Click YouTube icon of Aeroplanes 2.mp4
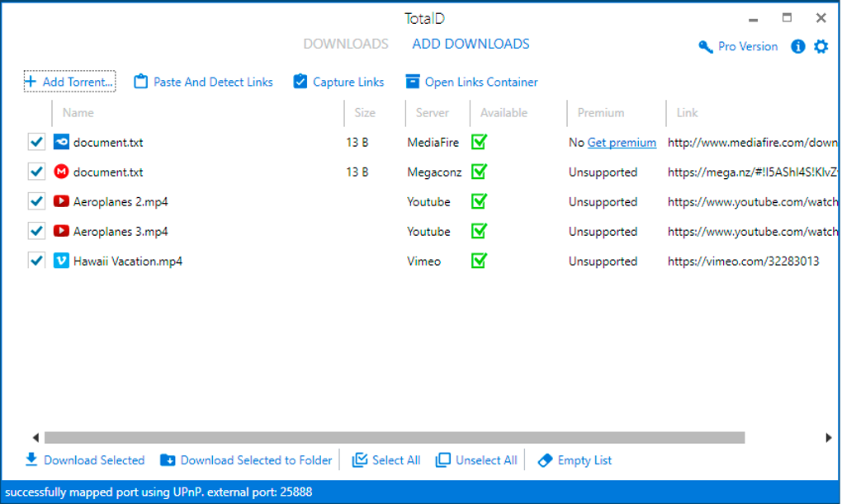842x504 pixels. click(x=61, y=201)
